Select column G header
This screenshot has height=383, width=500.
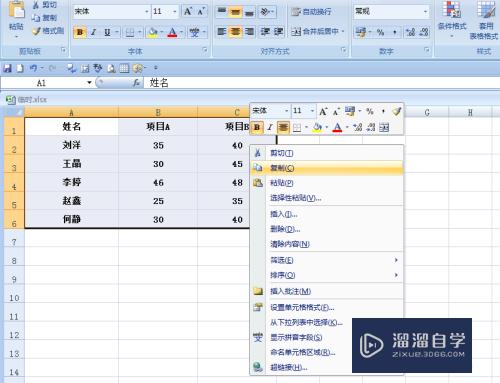pos(427,112)
